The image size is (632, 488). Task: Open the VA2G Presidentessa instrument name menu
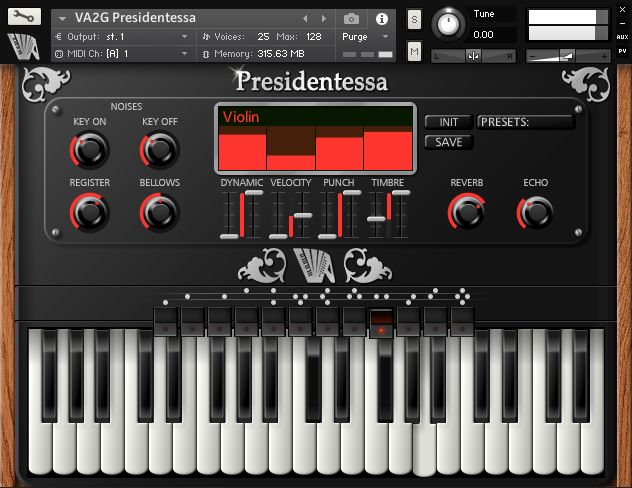click(x=180, y=18)
